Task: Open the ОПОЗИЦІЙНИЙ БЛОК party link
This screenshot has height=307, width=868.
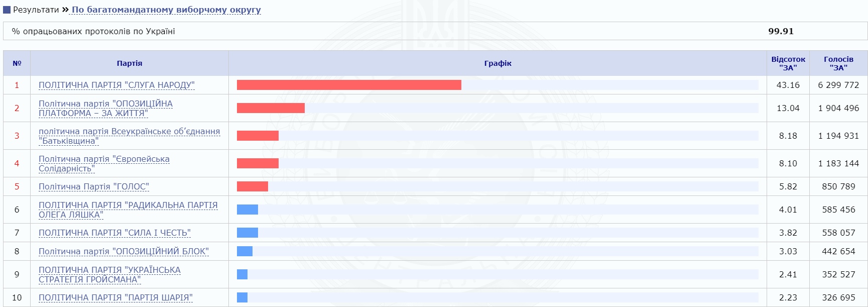Action: click(x=123, y=251)
